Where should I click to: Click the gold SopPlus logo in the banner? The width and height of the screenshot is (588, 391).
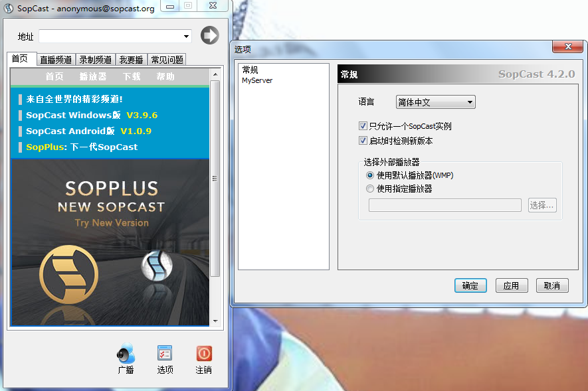click(x=68, y=274)
